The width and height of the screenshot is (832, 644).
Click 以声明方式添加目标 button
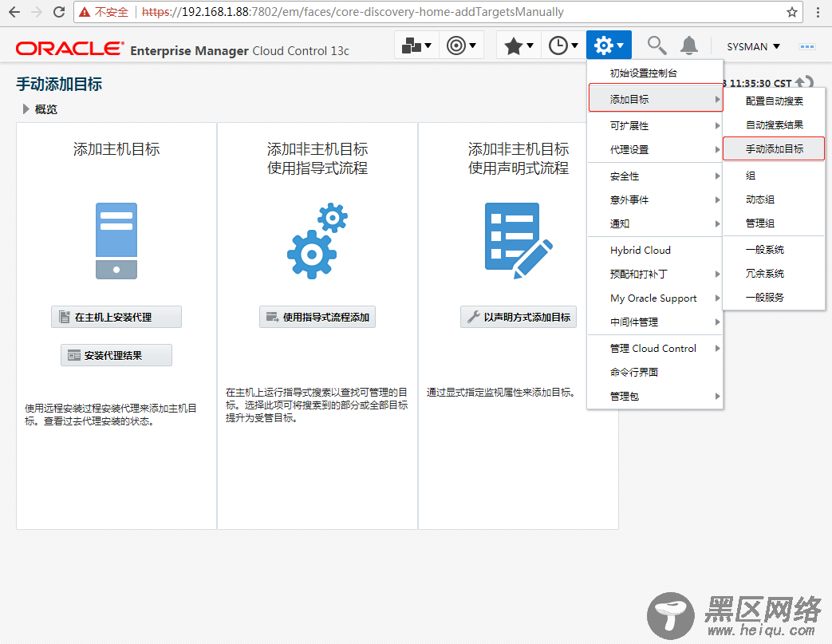pyautogui.click(x=519, y=317)
